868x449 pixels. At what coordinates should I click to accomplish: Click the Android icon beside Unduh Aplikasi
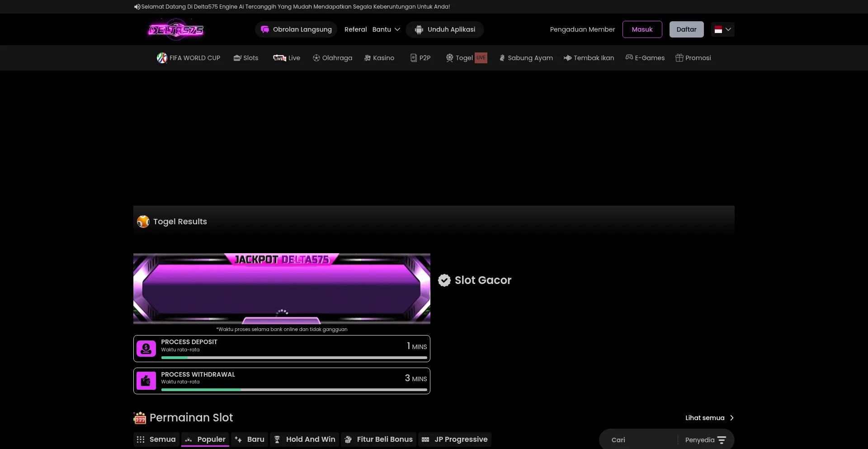click(x=419, y=29)
